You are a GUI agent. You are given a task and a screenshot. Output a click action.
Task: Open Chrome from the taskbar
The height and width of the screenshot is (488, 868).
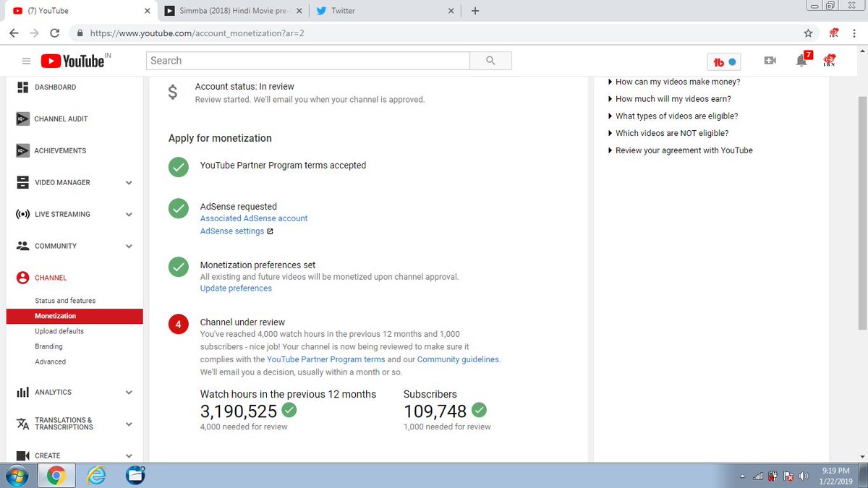56,475
